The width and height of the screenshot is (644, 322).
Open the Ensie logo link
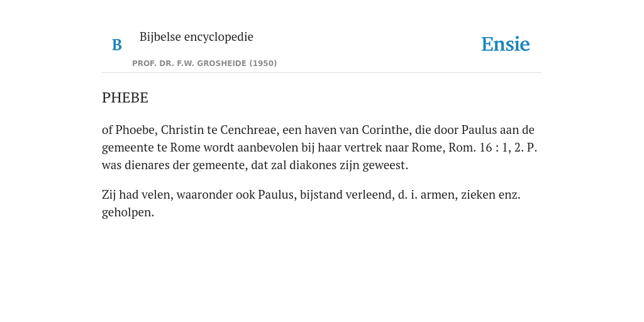pos(506,44)
